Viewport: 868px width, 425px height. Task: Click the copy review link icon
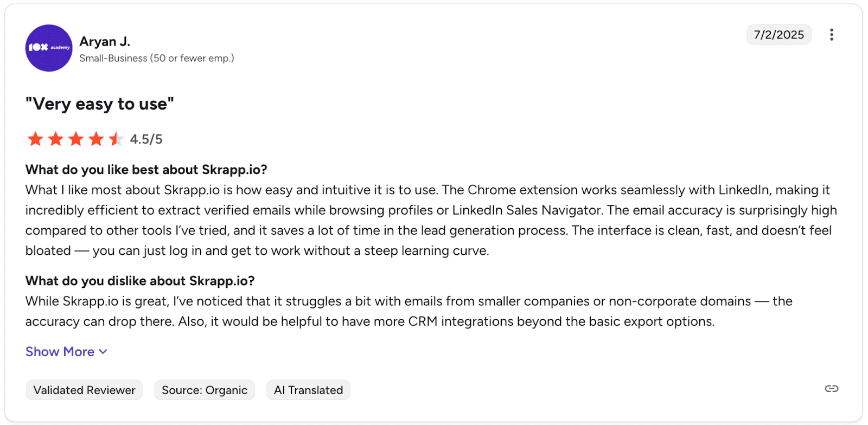click(831, 389)
